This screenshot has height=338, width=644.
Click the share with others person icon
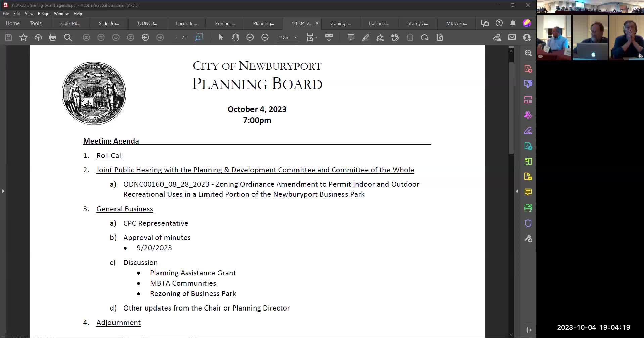tap(527, 37)
